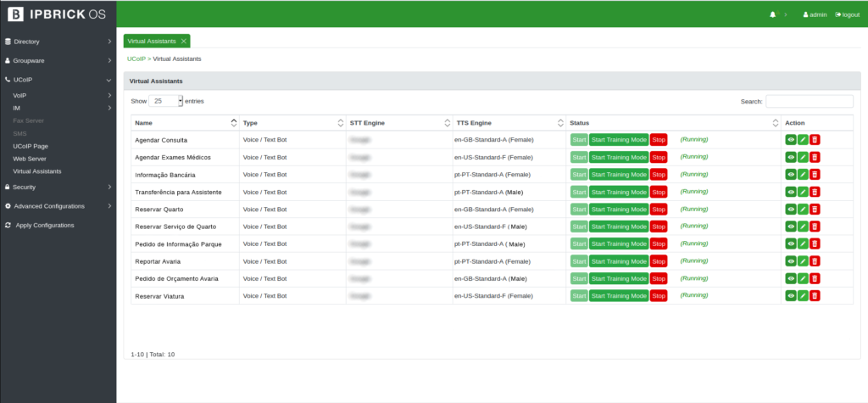Screen dimensions: 868x403
Task: Delete the Reservar Quarto assistant
Action: [x=815, y=210]
